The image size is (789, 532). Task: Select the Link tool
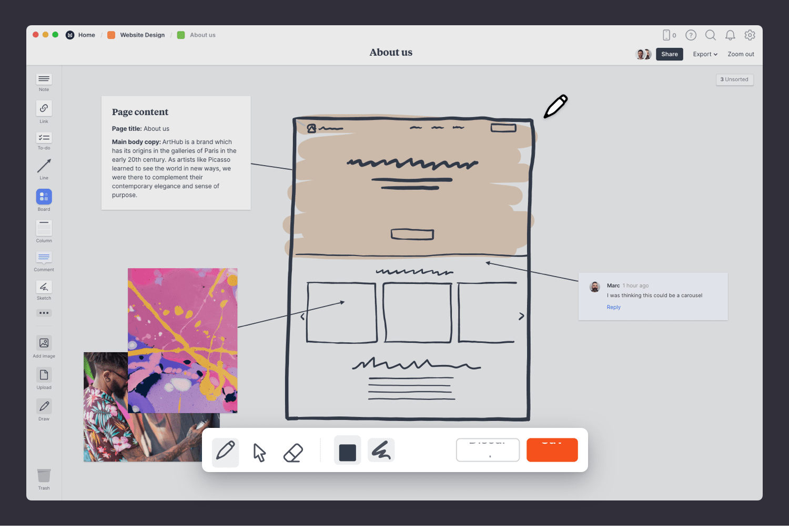click(44, 109)
